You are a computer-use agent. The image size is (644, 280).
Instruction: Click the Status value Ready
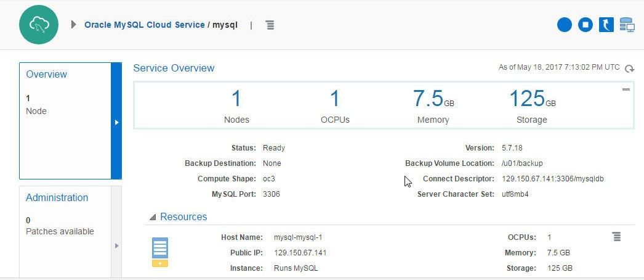click(274, 148)
